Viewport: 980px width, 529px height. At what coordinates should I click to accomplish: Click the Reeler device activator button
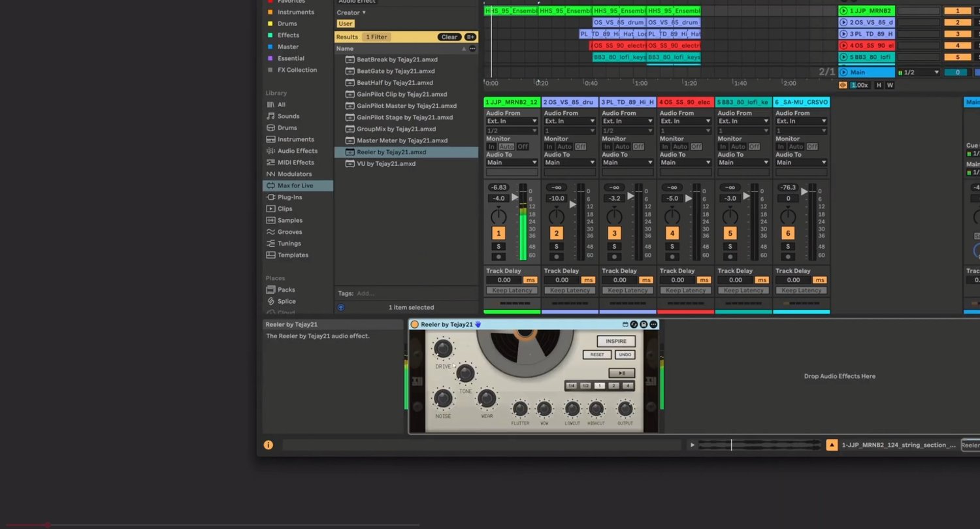click(414, 325)
